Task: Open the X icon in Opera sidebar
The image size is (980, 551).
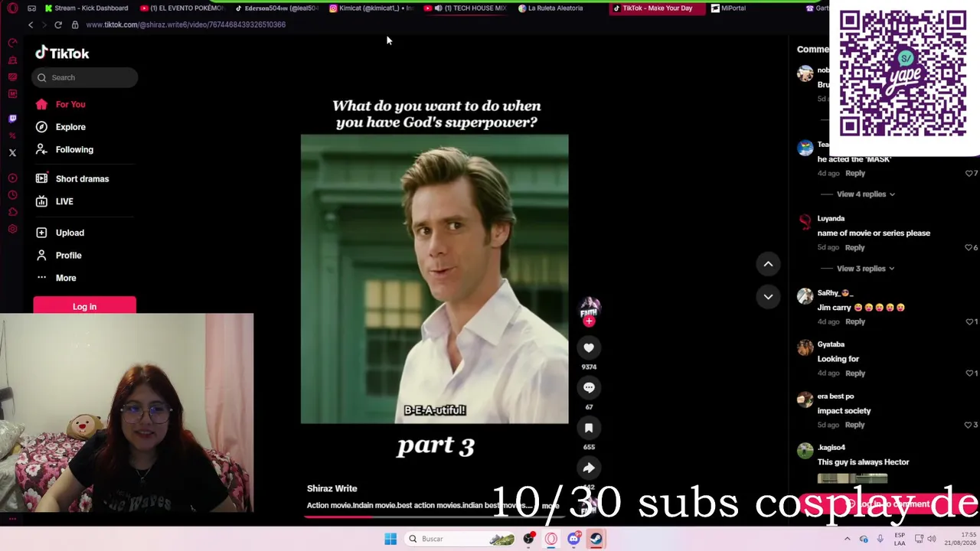Action: [12, 152]
